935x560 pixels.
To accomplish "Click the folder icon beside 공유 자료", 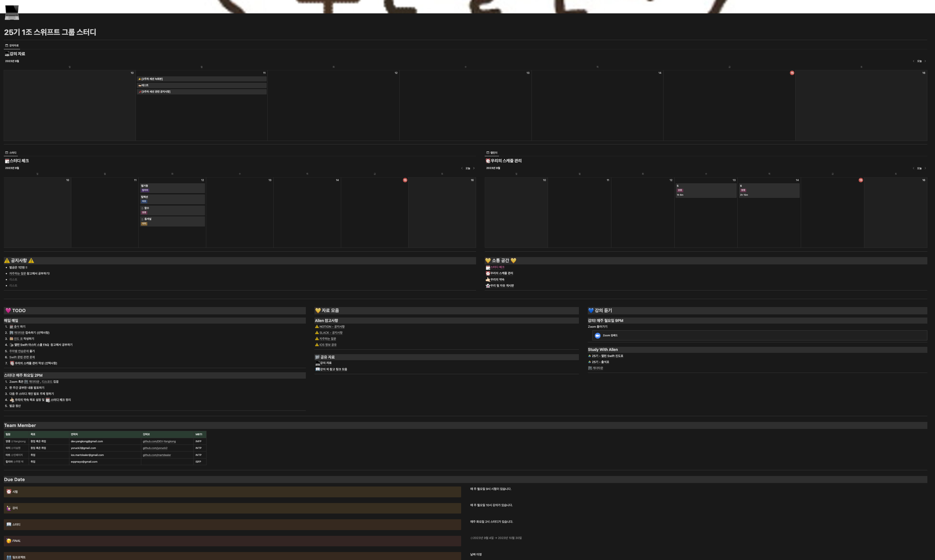I will (x=317, y=357).
